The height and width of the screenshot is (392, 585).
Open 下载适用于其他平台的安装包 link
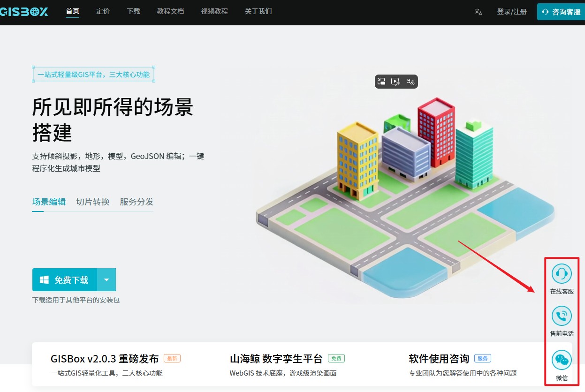pyautogui.click(x=76, y=300)
